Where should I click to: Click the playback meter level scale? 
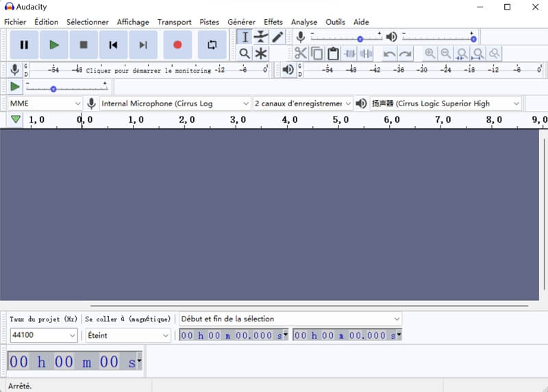422,70
